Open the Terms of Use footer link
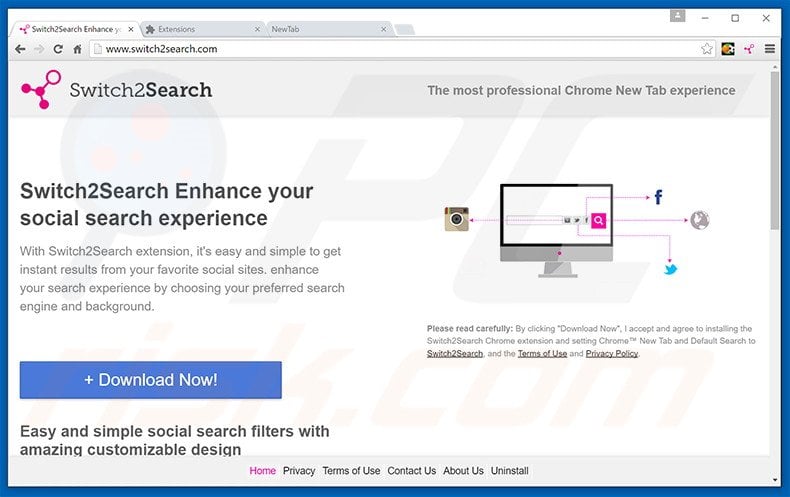The width and height of the screenshot is (790, 497). click(x=351, y=471)
